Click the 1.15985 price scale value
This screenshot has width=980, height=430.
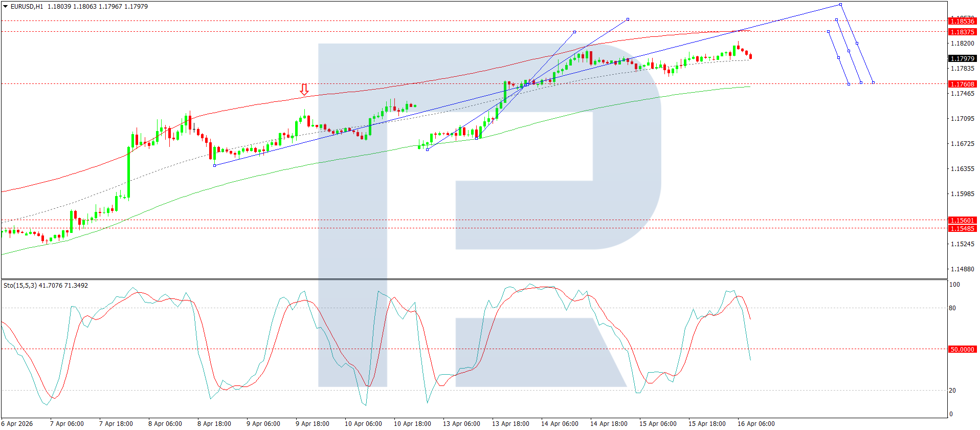962,194
